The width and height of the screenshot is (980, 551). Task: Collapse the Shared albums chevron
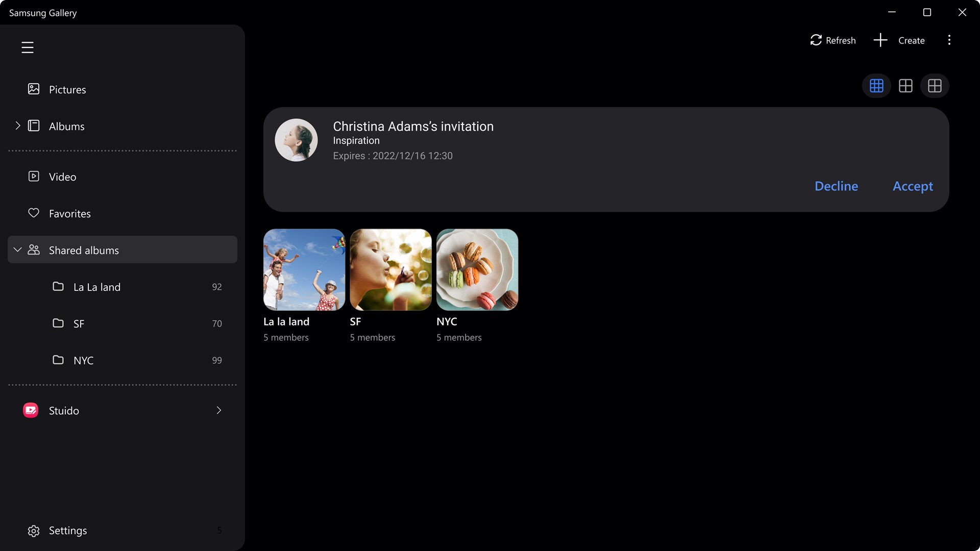click(18, 249)
